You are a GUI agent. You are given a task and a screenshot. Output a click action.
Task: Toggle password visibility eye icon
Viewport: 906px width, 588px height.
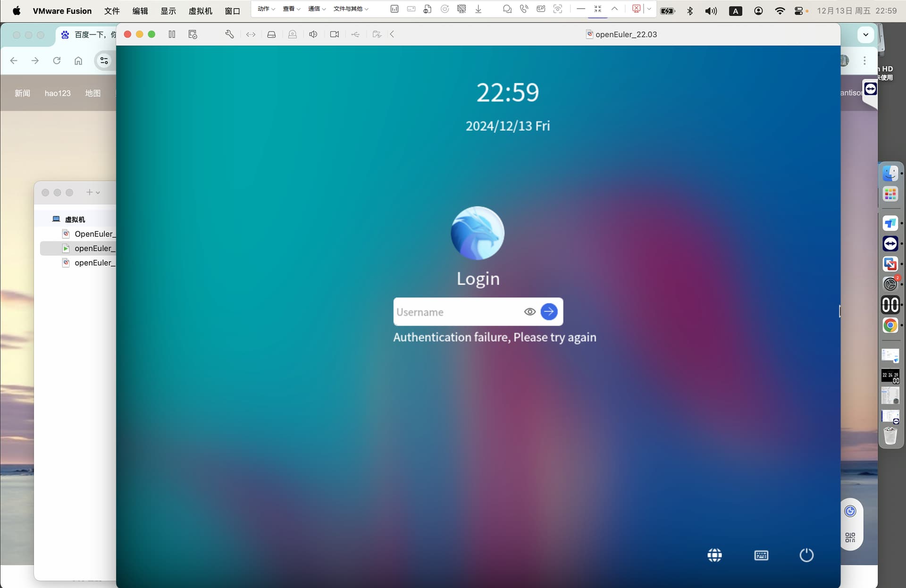529,311
